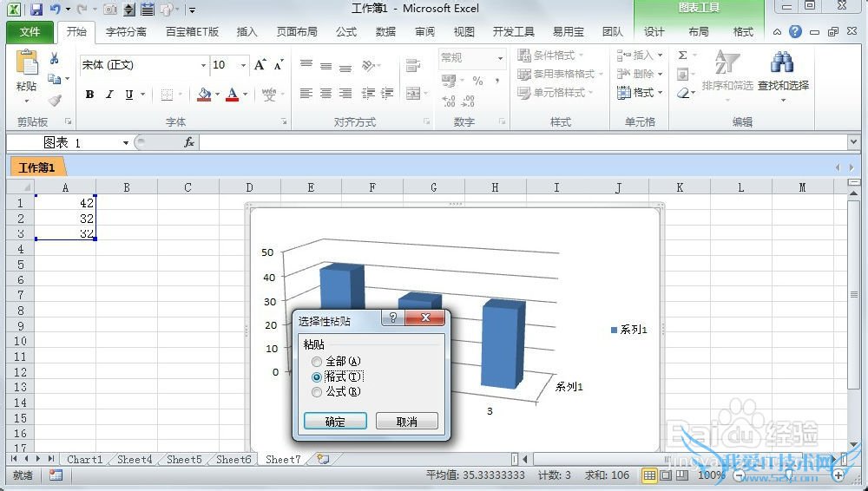Screen dimensions: 868x491
Task: Click the Sort and Filter icon
Action: (727, 62)
